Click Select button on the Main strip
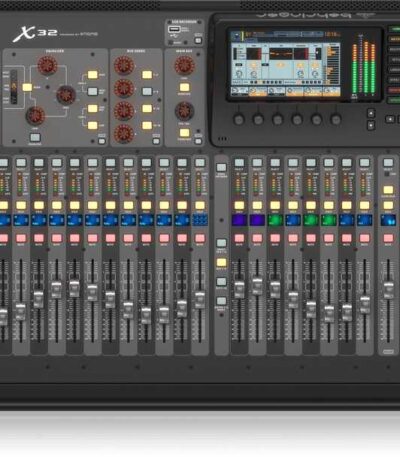 pyautogui.click(x=388, y=163)
